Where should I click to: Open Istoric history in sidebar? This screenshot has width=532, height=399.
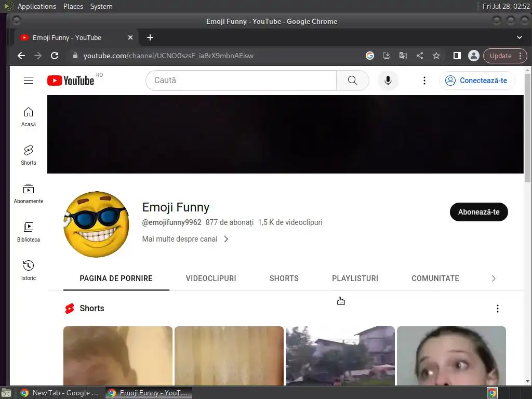(x=29, y=270)
